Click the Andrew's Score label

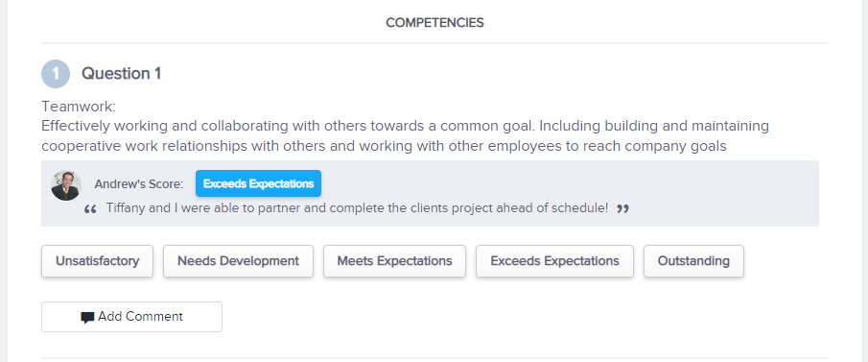point(138,184)
